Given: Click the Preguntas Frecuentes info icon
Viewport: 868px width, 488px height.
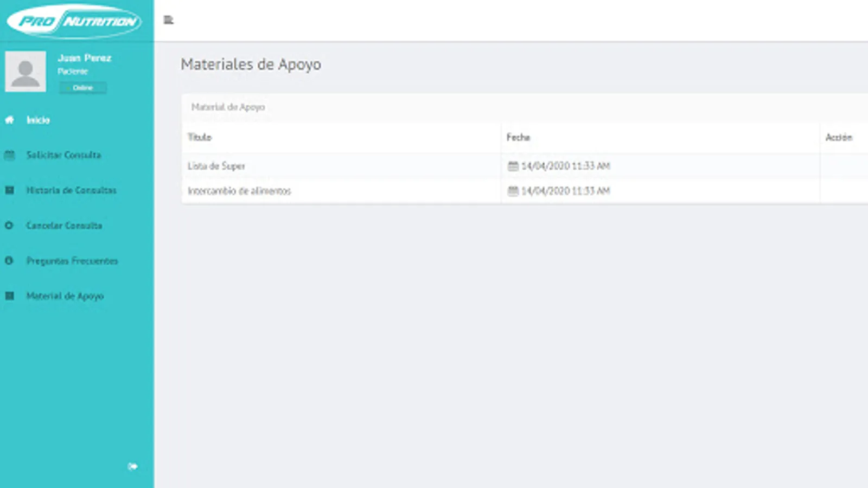Looking at the screenshot, I should coord(9,261).
